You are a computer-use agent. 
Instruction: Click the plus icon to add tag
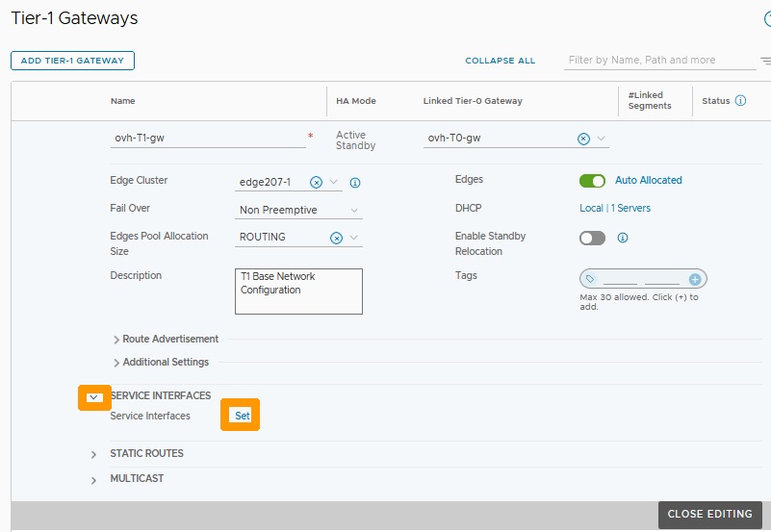coord(695,280)
